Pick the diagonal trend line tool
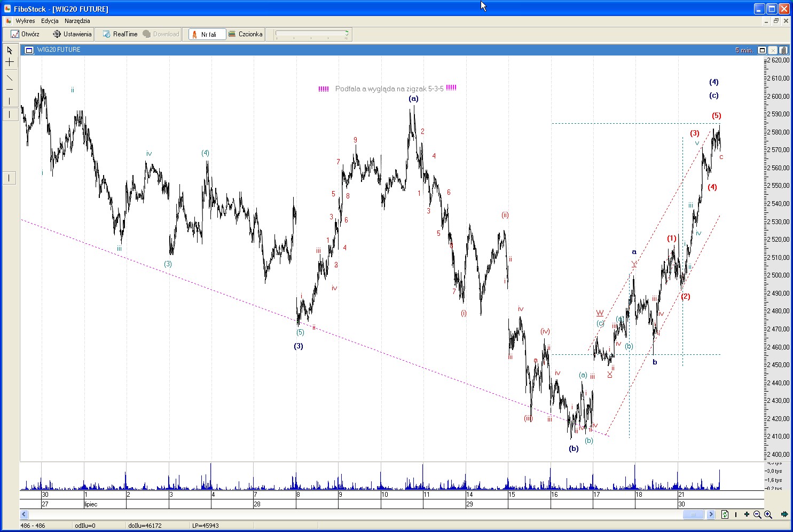793x532 pixels. click(x=10, y=78)
